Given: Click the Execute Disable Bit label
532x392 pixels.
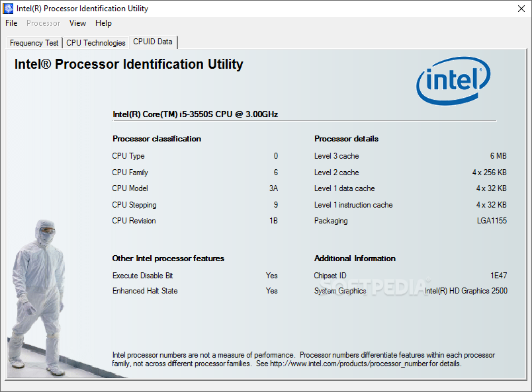Looking at the screenshot, I should point(142,276).
